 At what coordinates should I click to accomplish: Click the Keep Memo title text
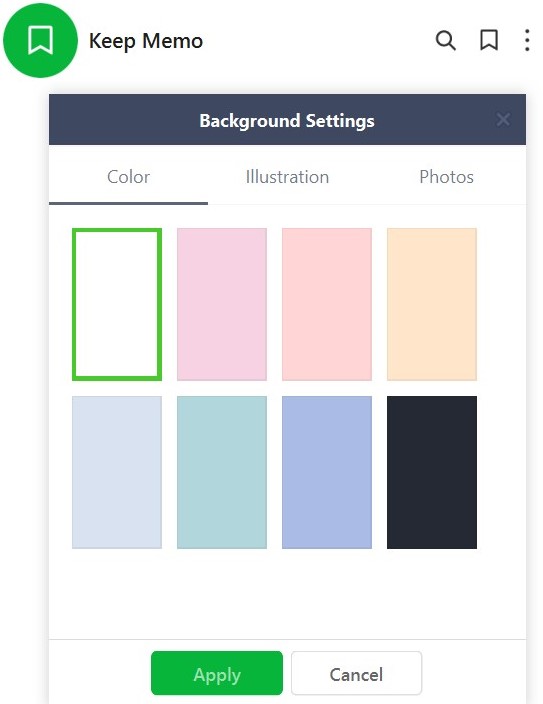146,41
